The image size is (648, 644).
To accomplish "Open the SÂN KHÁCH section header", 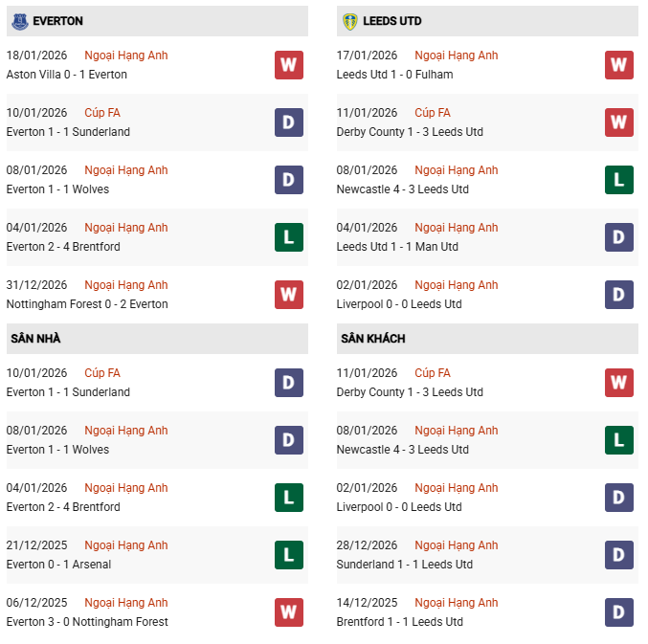I will 372,339.
